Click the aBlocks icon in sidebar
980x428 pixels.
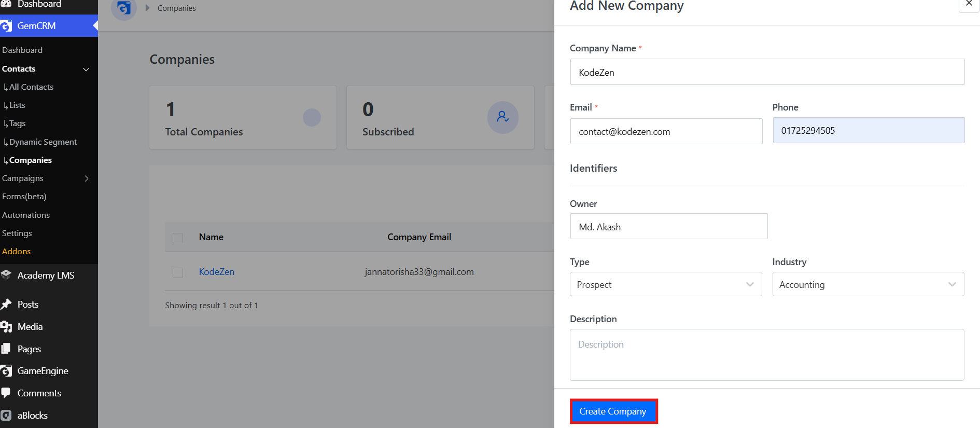pyautogui.click(x=6, y=416)
